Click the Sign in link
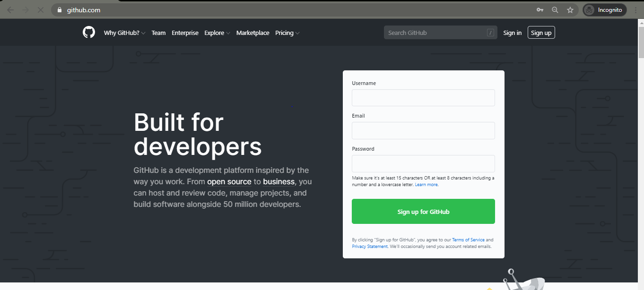The image size is (644, 290). click(513, 33)
